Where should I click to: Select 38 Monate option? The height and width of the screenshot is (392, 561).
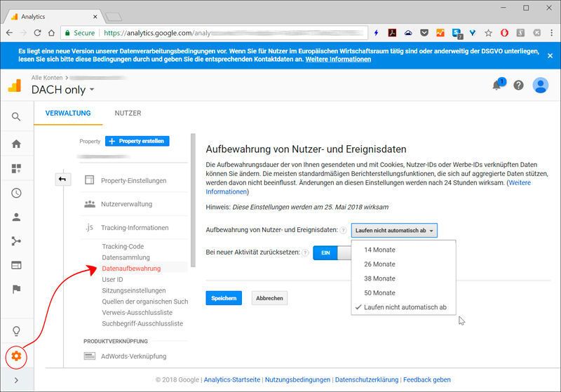click(404, 278)
